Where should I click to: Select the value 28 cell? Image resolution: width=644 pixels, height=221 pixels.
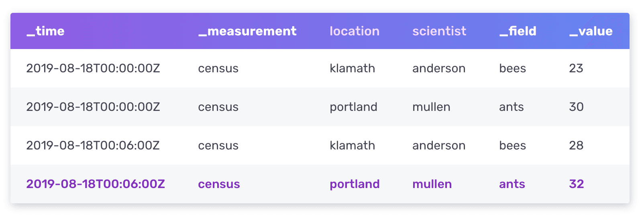[576, 145]
